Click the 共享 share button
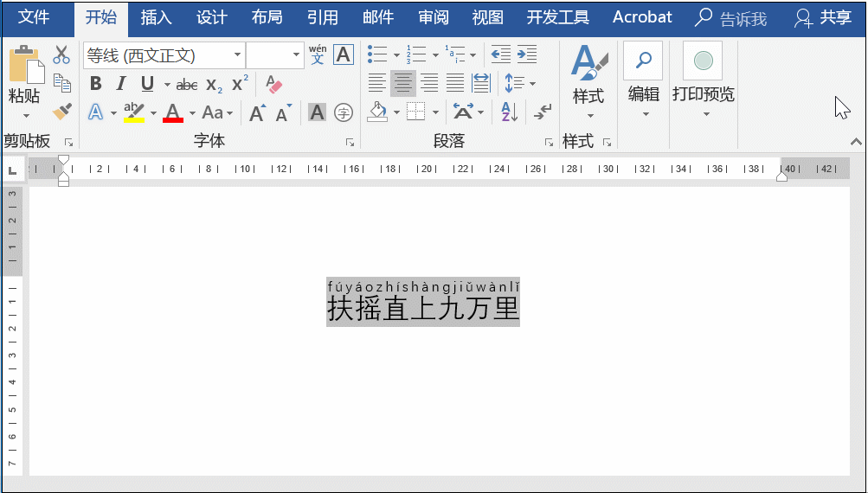Viewport: 868px width, 493px height. pos(823,17)
